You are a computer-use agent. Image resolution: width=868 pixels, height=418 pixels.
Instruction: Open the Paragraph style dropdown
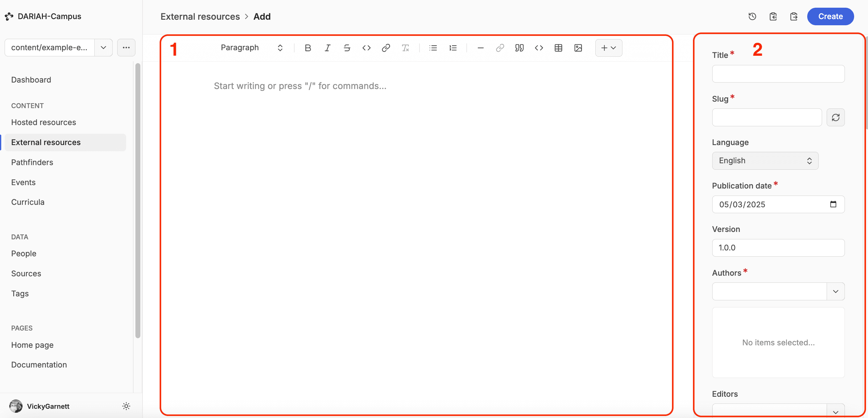pyautogui.click(x=251, y=48)
